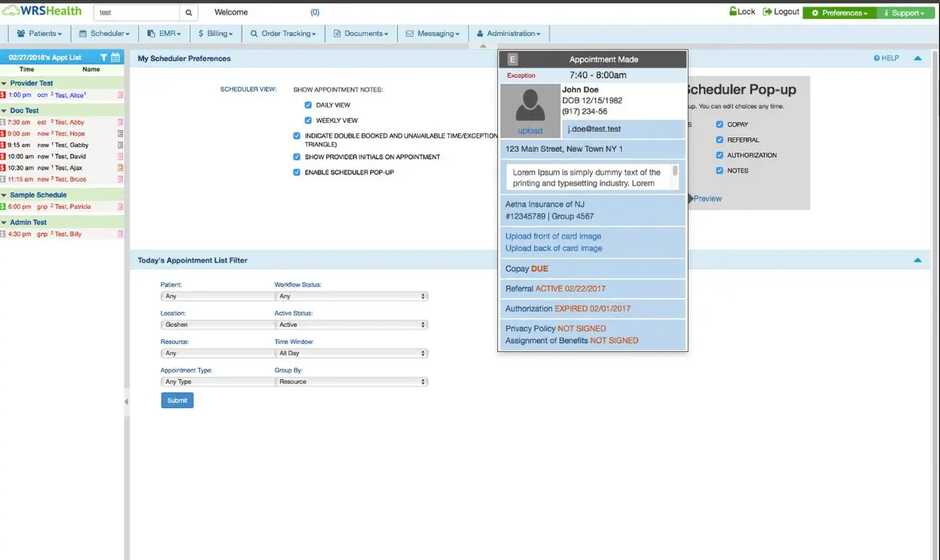Click the Submit button
The width and height of the screenshot is (940, 560).
point(177,400)
